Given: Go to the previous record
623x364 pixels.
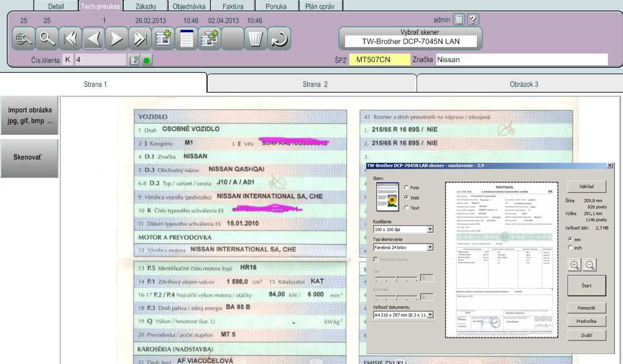Looking at the screenshot, I should tap(93, 39).
